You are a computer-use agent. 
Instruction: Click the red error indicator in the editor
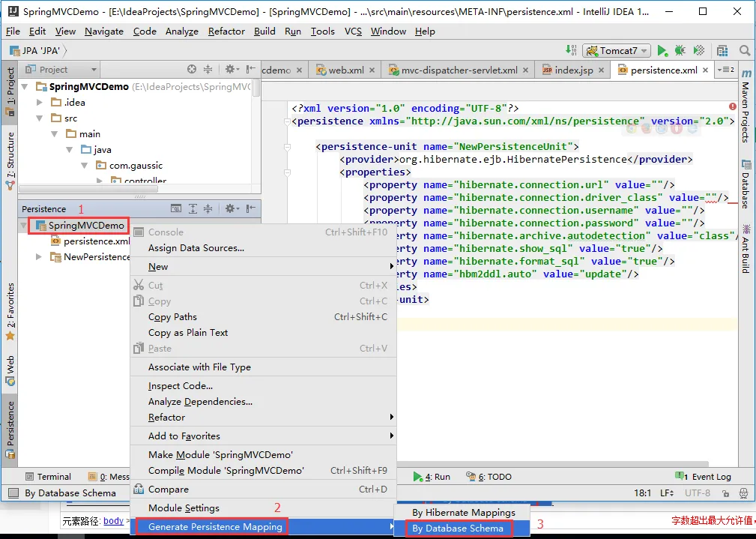732,106
